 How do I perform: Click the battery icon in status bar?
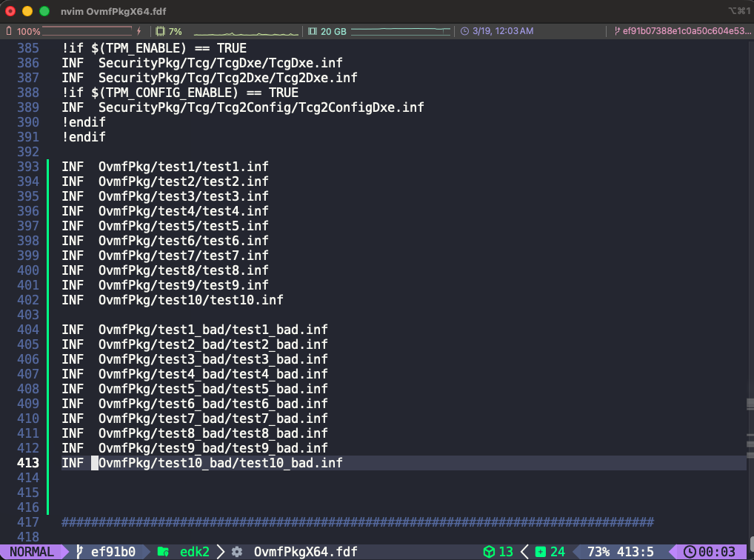tap(9, 32)
